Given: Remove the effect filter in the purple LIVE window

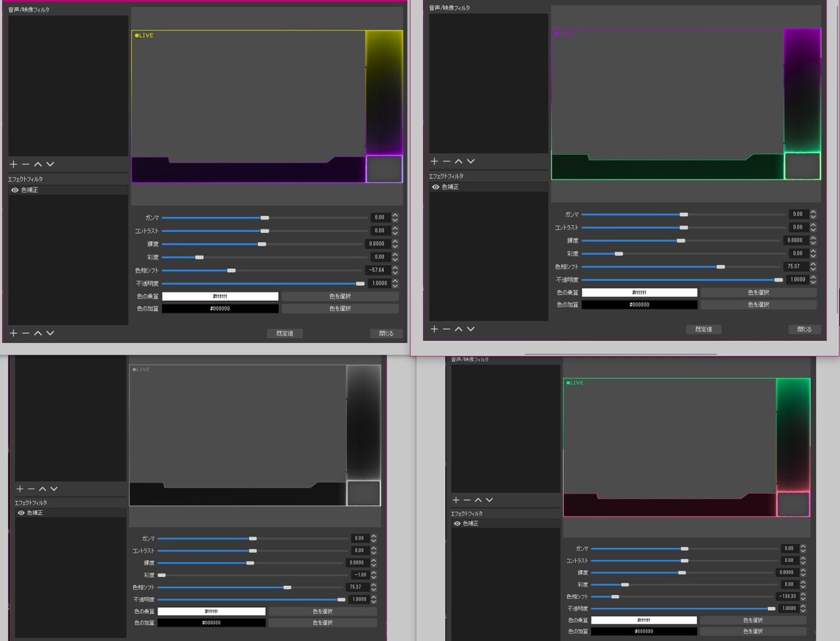Looking at the screenshot, I should tap(446, 329).
